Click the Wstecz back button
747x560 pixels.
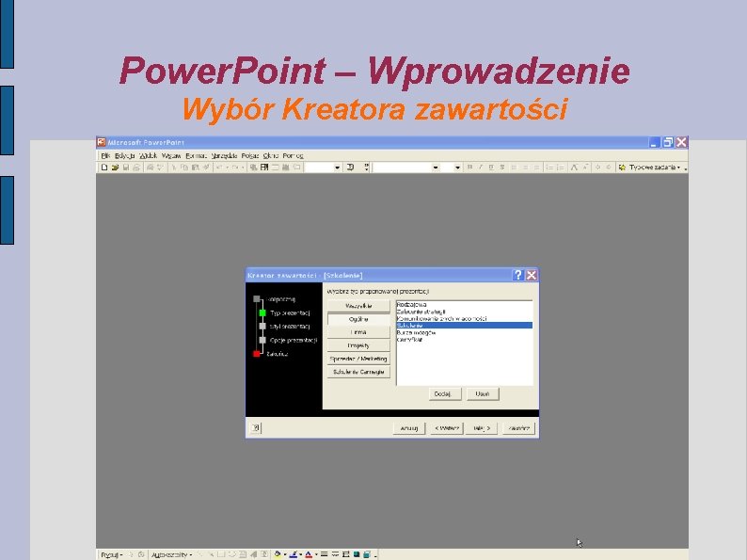point(447,428)
